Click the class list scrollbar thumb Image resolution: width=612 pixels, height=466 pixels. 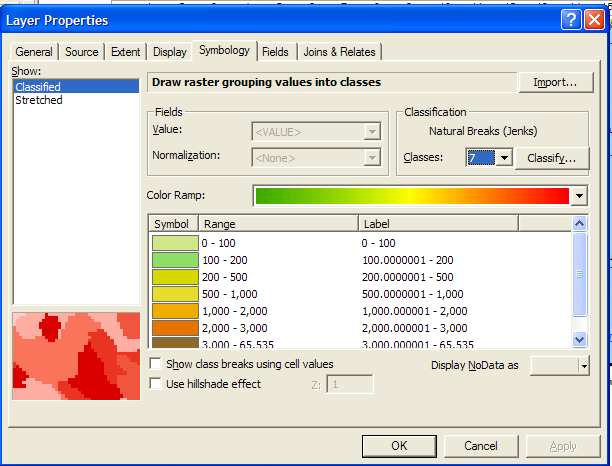click(579, 274)
